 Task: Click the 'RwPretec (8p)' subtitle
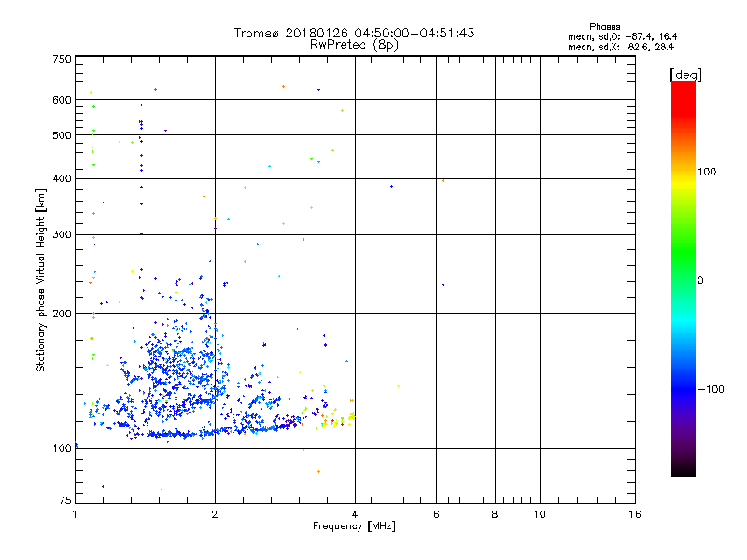[354, 45]
